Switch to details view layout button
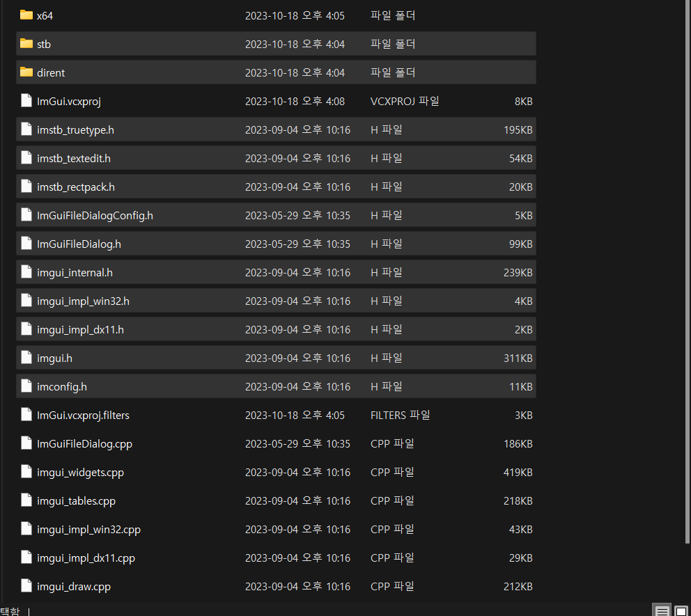This screenshot has height=616, width=691. click(662, 610)
